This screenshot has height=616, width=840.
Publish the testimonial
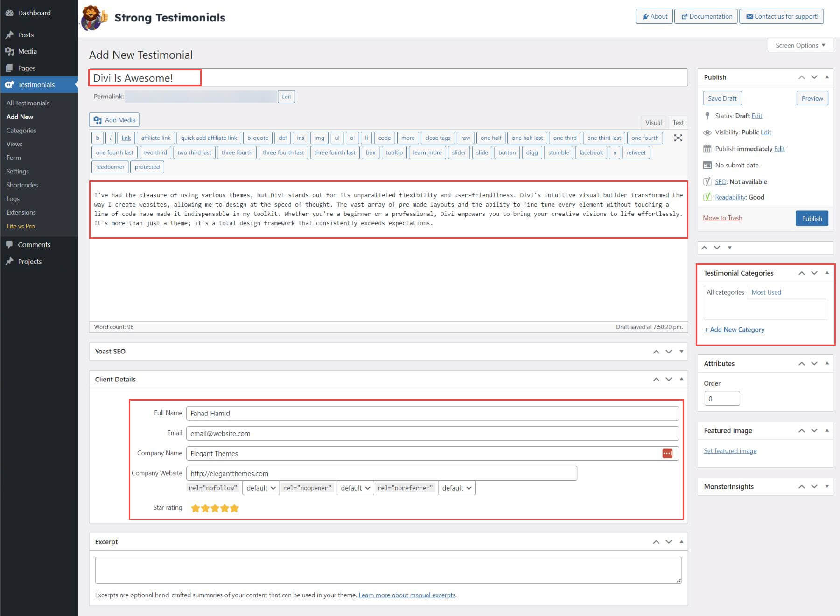pyautogui.click(x=812, y=218)
